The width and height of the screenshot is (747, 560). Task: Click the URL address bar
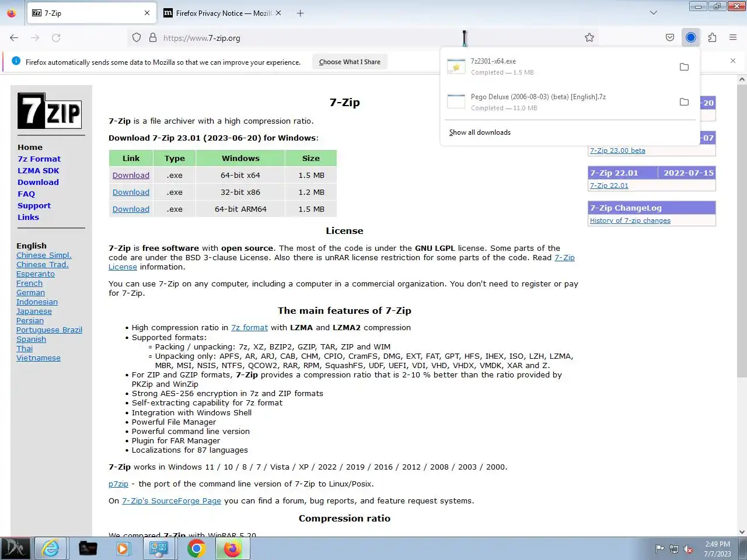point(362,38)
